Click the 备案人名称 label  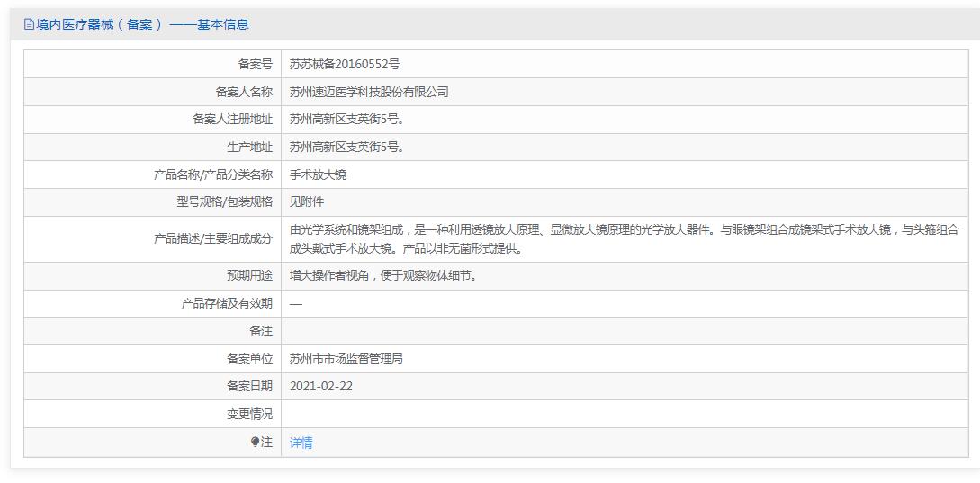[x=244, y=92]
